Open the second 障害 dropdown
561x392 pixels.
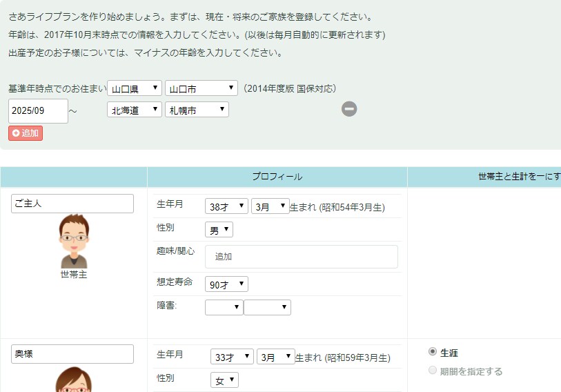[x=267, y=308]
